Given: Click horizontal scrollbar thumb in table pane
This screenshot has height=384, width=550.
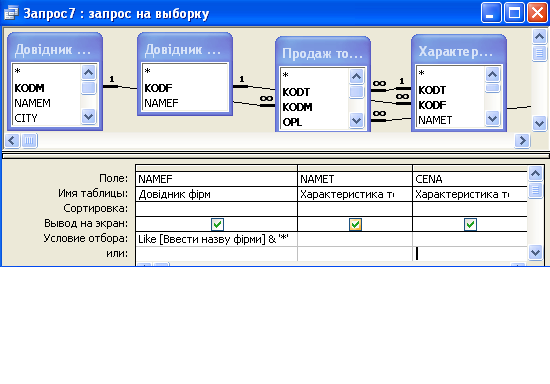Looking at the screenshot, I should click(29, 141).
